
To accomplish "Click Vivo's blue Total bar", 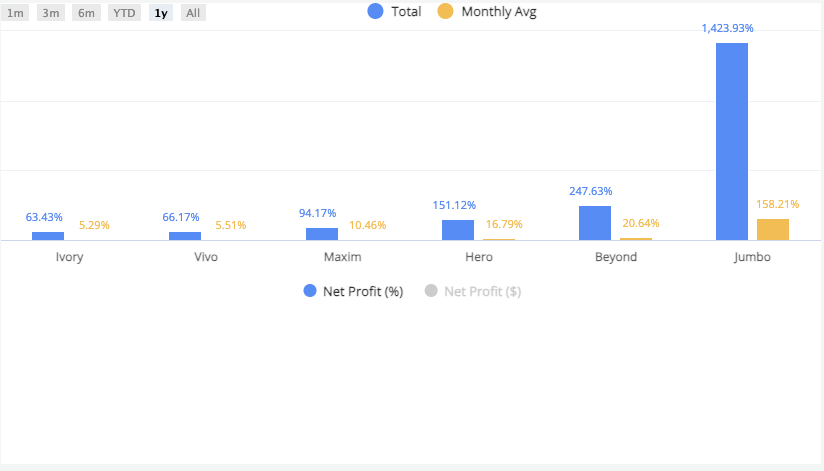I will tap(185, 236).
